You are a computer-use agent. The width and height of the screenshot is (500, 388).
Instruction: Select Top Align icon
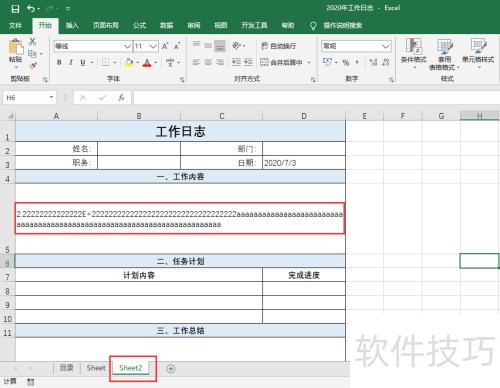(197, 44)
